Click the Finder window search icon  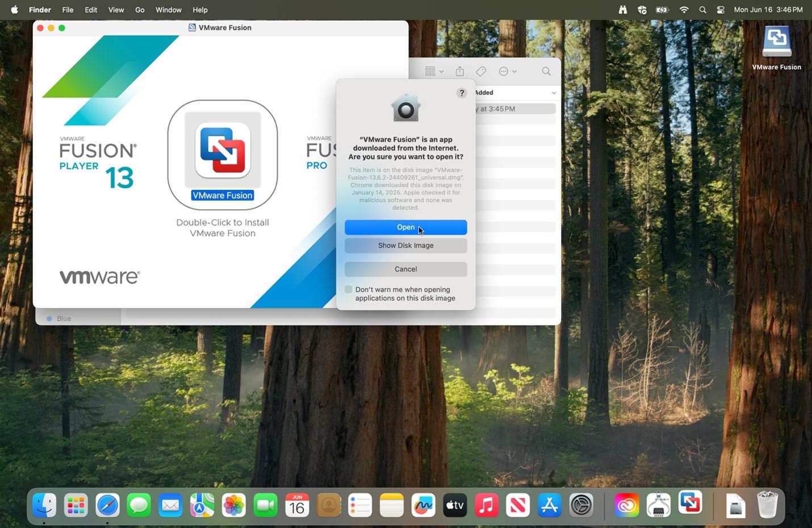tap(546, 72)
